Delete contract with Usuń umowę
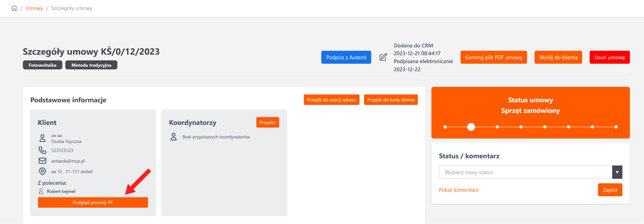The height and width of the screenshot is (224, 644). [609, 57]
